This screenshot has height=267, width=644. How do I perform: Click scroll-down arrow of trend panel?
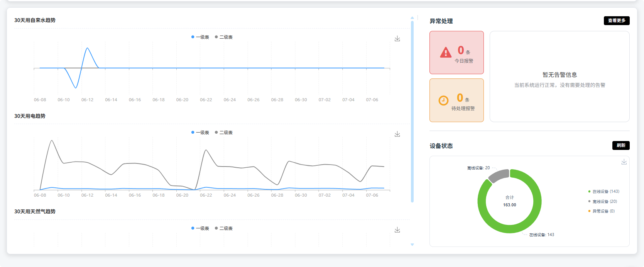point(412,245)
